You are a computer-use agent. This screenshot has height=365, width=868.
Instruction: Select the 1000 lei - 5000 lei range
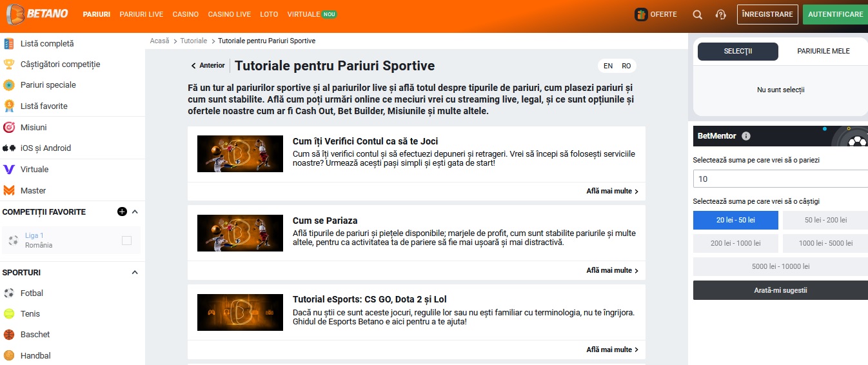tap(825, 243)
